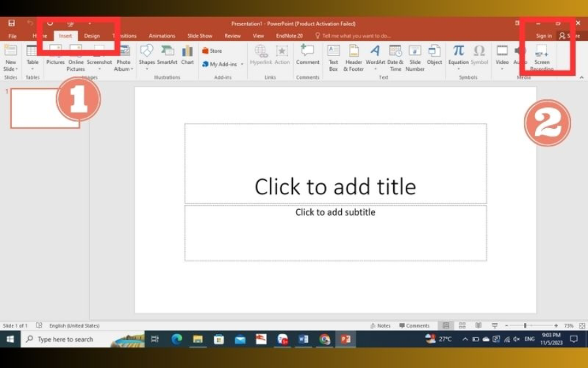Viewport: 588px width, 368px height.
Task: Open Word from the taskbar
Action: [x=303, y=339]
